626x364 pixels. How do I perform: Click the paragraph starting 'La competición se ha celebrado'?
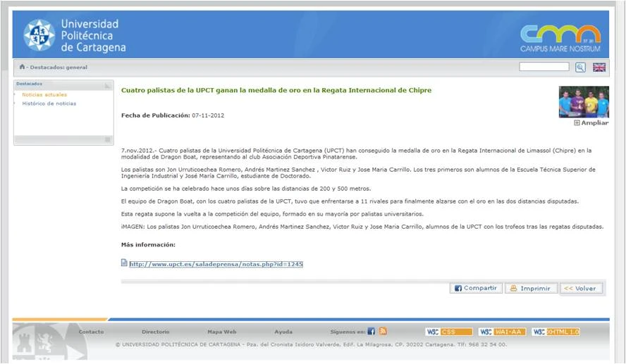(246, 189)
